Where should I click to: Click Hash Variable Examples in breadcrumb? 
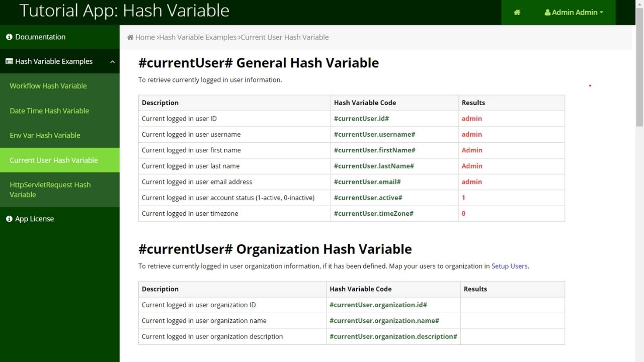click(x=198, y=37)
